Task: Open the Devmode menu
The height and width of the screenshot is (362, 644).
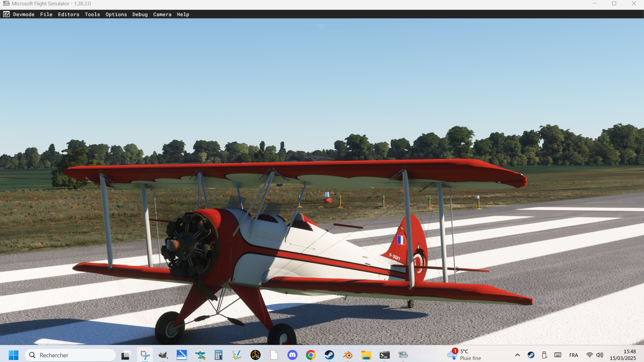Action: click(24, 14)
